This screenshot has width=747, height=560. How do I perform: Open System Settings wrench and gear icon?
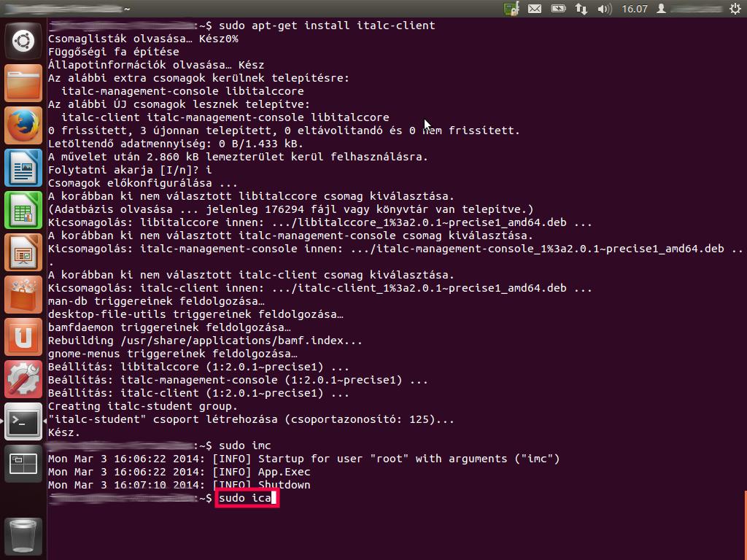[23, 379]
